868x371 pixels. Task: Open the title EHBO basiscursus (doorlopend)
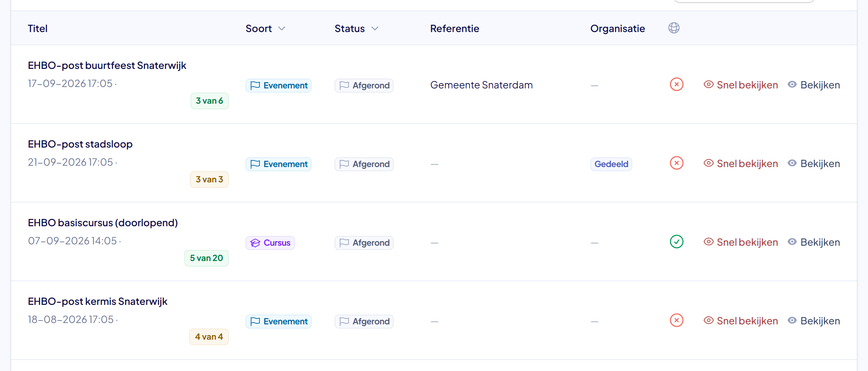tap(103, 223)
